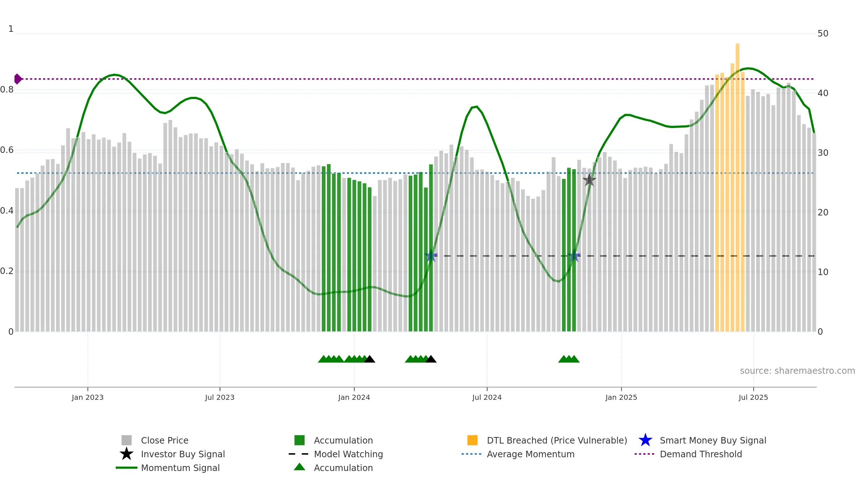The image size is (868, 488).
Task: Click the dark star investor signal on chart
Action: [x=589, y=180]
